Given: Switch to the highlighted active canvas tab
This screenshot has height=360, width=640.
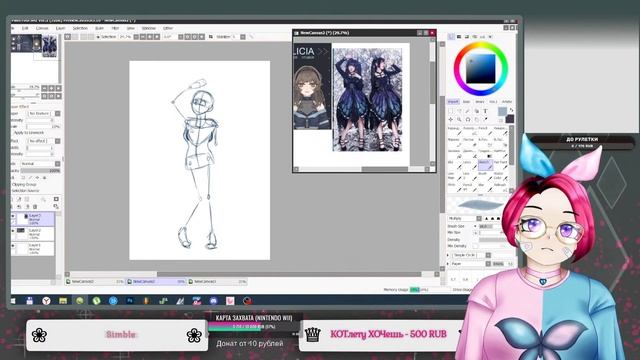Looking at the screenshot, I should coord(157,282).
